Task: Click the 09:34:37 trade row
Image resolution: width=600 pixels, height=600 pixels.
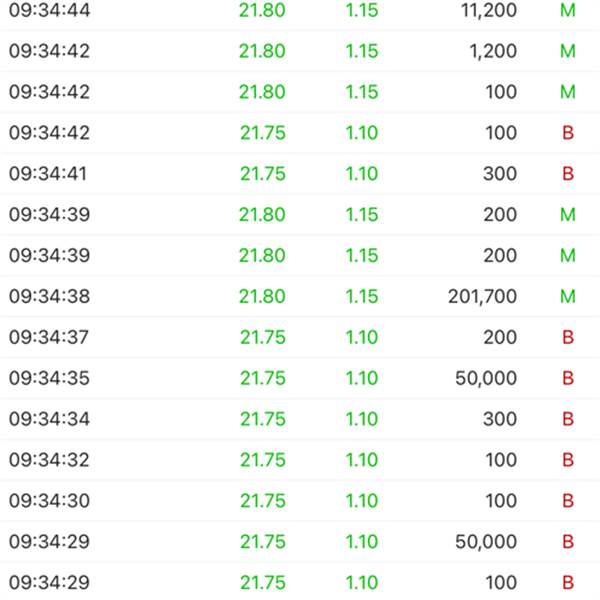Action: click(x=300, y=337)
